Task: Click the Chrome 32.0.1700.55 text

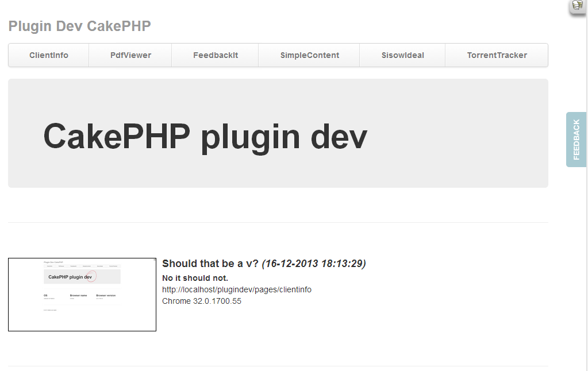Action: coord(202,302)
